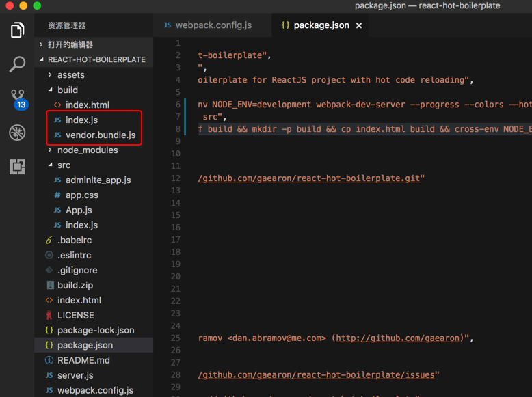Click git icon next to .gitignore
Screen dimensions: 532x397
49,270
